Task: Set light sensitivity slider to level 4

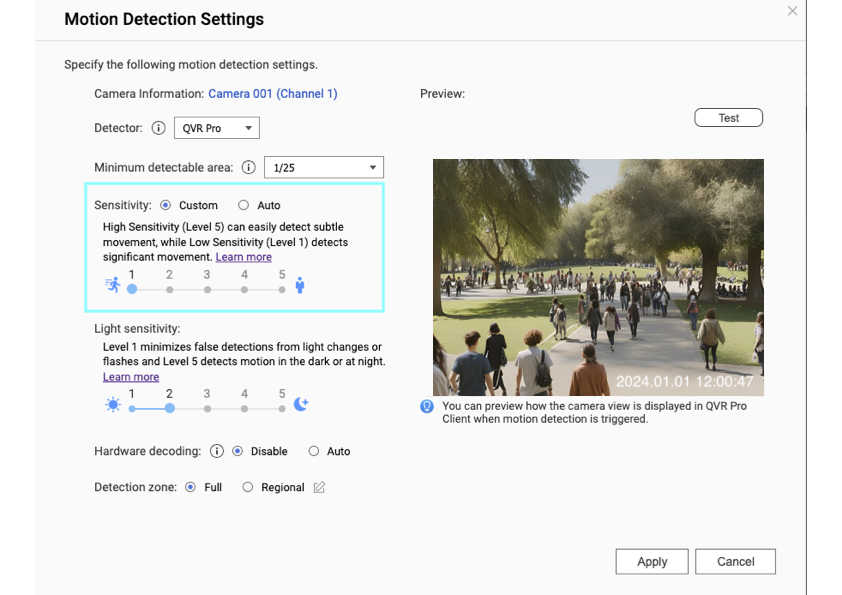Action: [243, 408]
